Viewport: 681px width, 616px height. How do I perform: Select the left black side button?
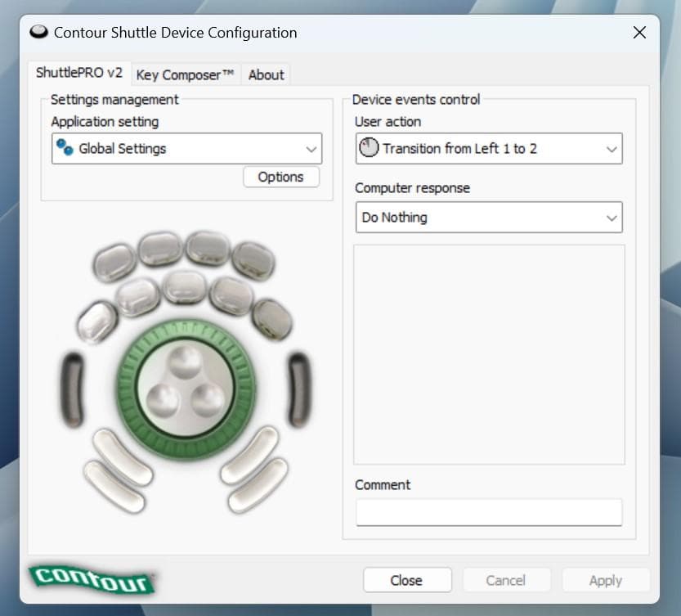coord(72,383)
